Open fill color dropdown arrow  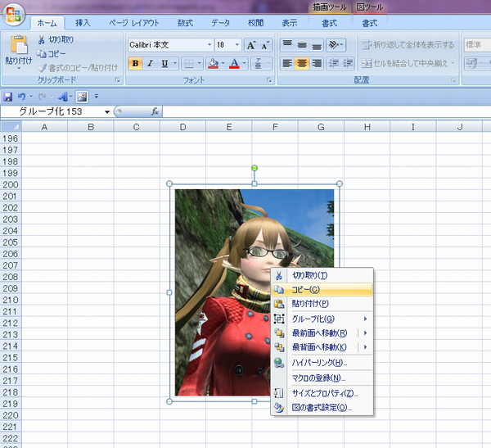[x=223, y=64]
